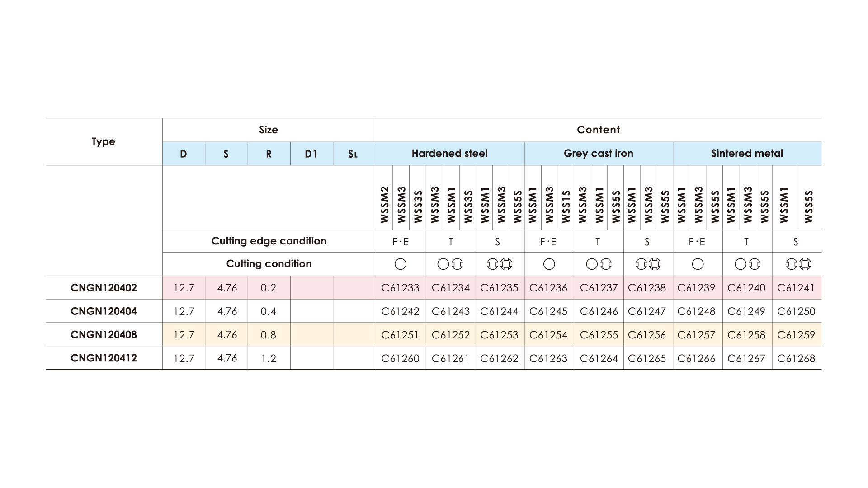Select the Grey cast iron header

(x=598, y=154)
